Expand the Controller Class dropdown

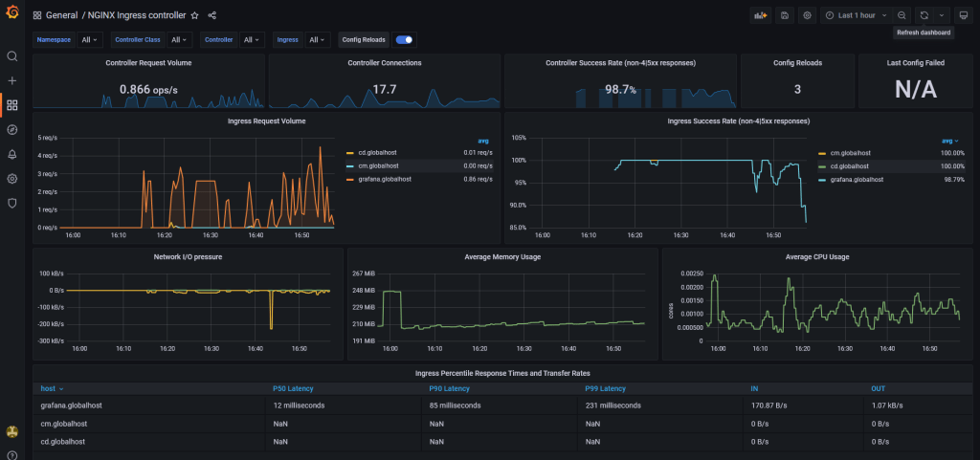click(180, 39)
